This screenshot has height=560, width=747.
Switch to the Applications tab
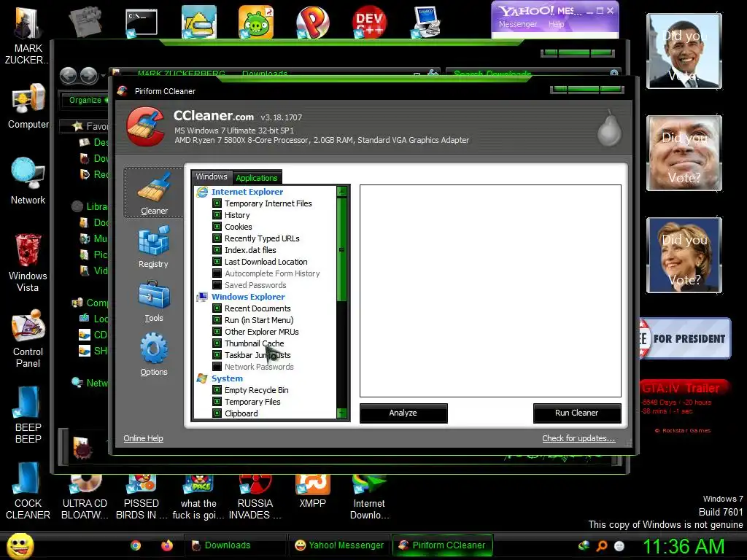coord(256,178)
